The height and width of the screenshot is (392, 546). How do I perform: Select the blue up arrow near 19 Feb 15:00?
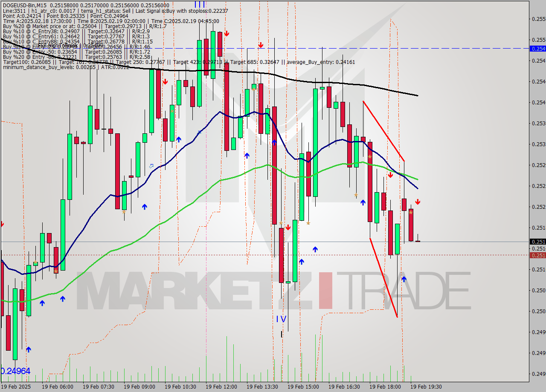coord(315,249)
